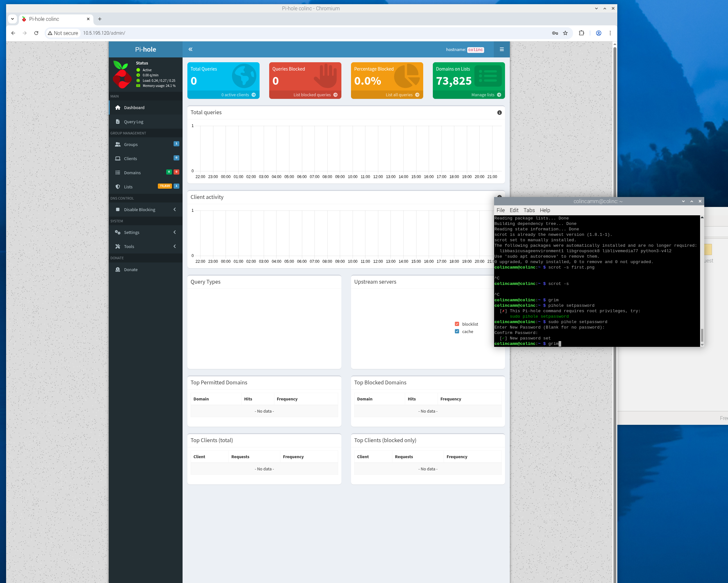Open the Groups page in sidebar
Viewport: 728px width, 583px height.
131,144
